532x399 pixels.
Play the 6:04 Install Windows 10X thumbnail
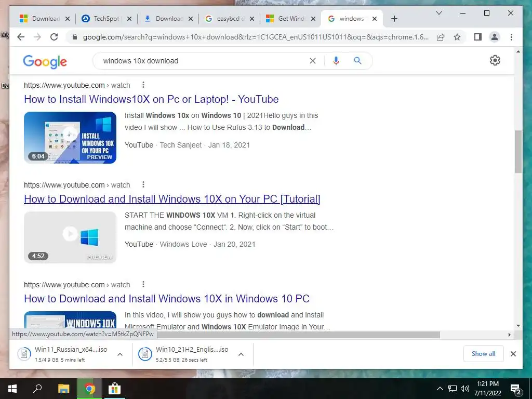point(70,137)
